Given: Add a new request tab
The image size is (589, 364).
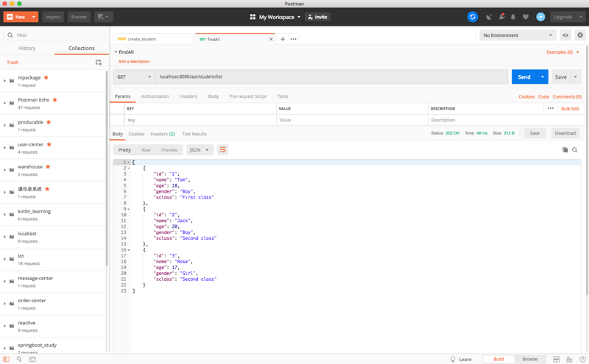Looking at the screenshot, I should pos(283,39).
